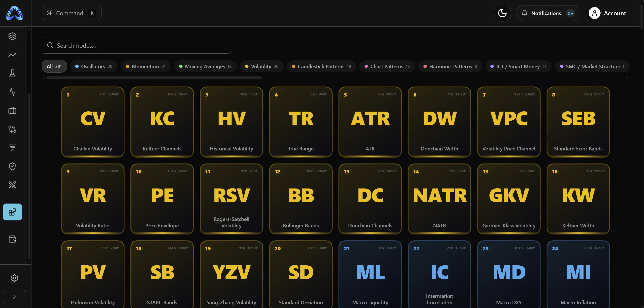Expand the sidebar with the chevron button
The image size is (644, 308).
click(x=15, y=297)
